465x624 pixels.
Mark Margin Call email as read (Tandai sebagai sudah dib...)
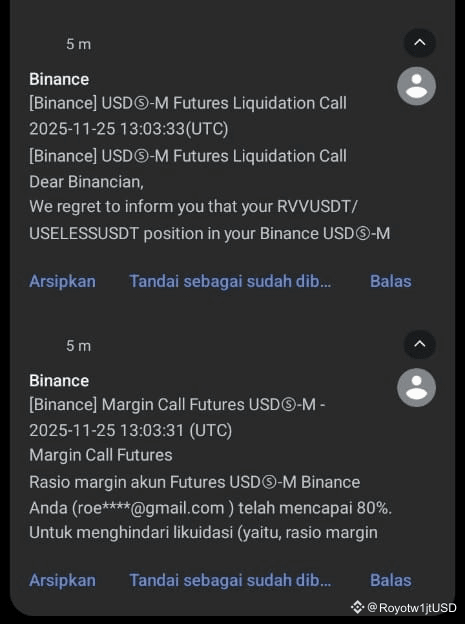[x=230, y=580]
